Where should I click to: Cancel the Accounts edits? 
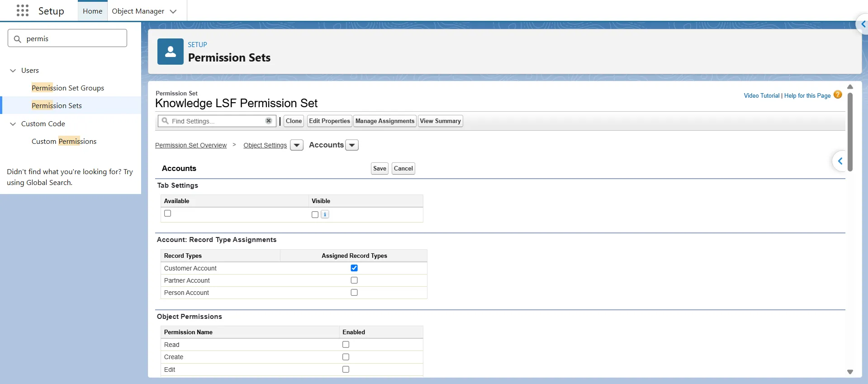[403, 168]
